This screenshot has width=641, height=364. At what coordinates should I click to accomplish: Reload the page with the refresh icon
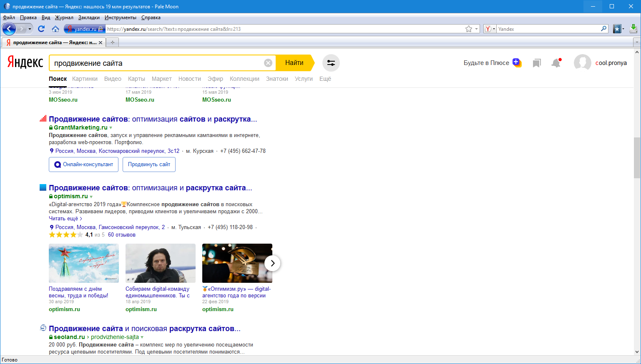tap(41, 29)
